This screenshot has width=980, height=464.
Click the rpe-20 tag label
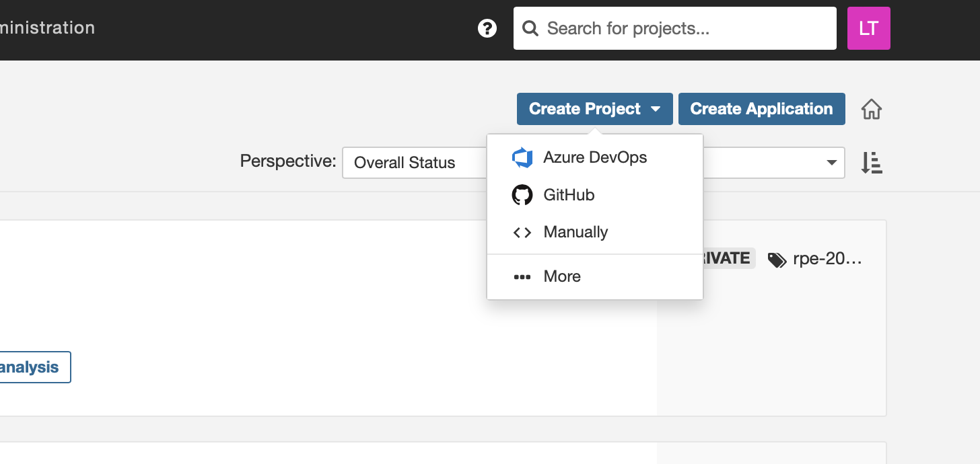click(x=827, y=259)
